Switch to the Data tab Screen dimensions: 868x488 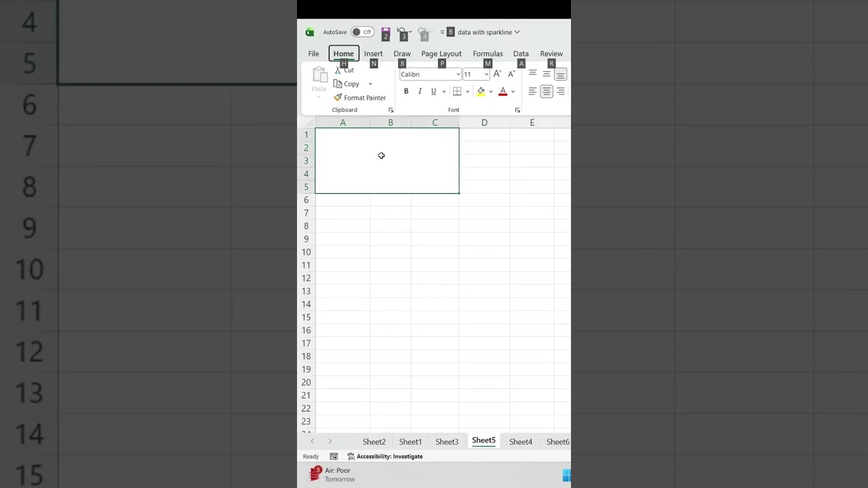click(x=521, y=54)
